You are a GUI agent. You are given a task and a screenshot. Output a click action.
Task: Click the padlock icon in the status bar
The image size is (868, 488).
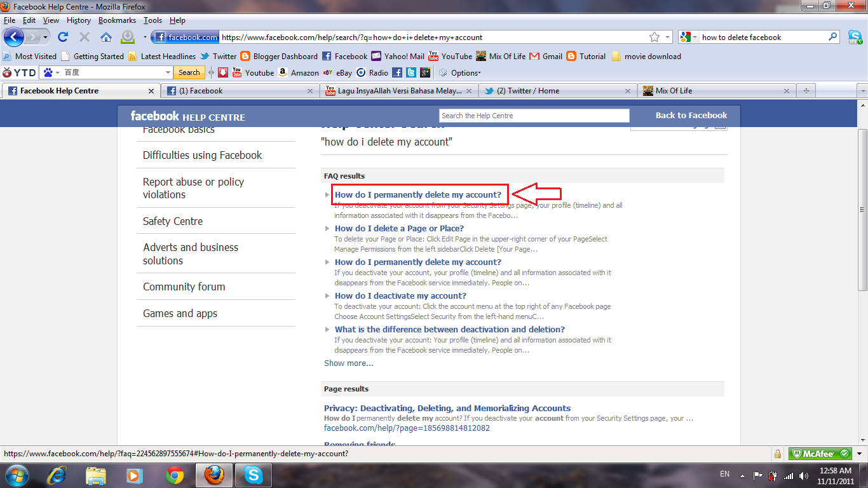point(777,454)
